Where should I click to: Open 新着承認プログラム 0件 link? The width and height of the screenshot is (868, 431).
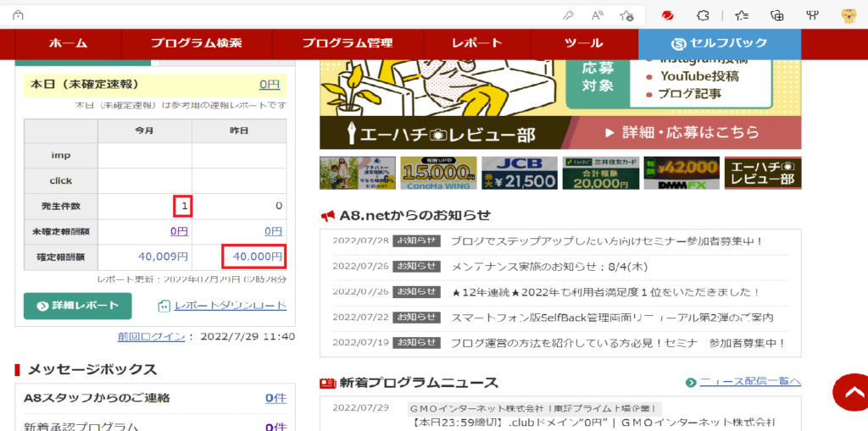pos(275,427)
